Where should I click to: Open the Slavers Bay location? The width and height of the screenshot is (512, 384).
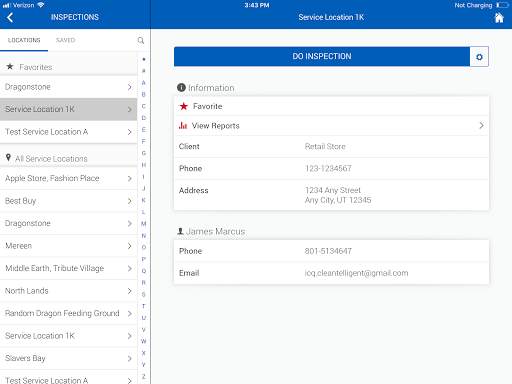point(68,358)
